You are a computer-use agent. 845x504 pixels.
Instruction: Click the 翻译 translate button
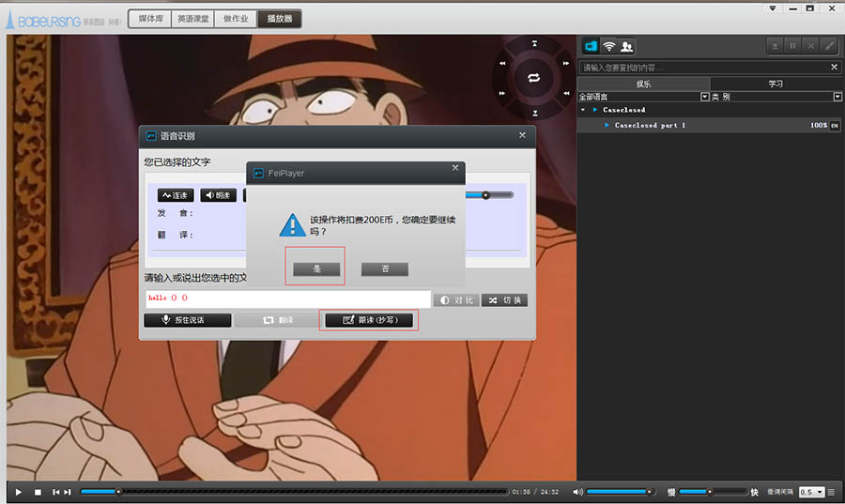pyautogui.click(x=278, y=320)
